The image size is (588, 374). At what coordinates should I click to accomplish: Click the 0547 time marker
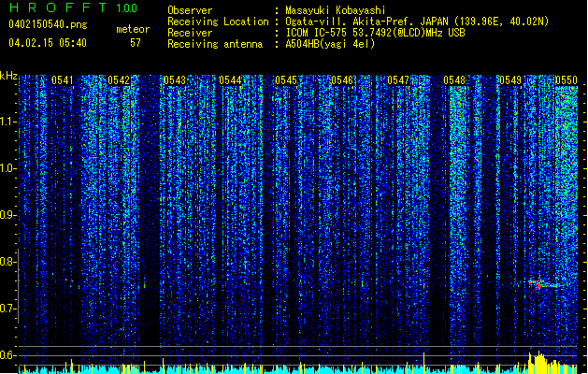pyautogui.click(x=398, y=80)
